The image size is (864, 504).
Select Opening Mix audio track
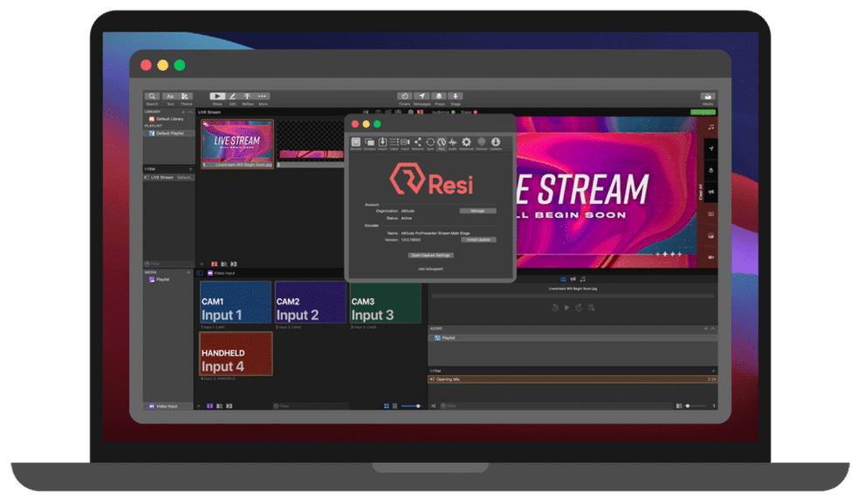click(573, 379)
